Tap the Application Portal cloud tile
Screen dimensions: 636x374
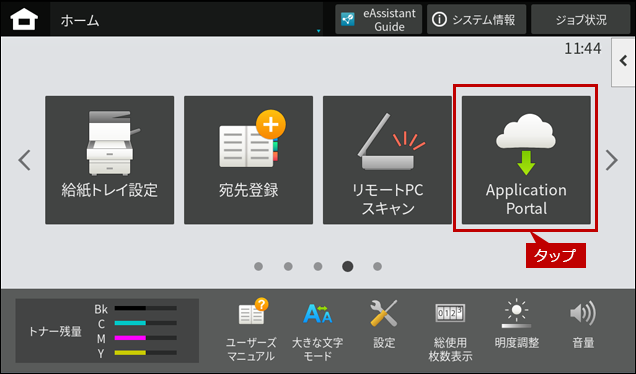click(526, 160)
